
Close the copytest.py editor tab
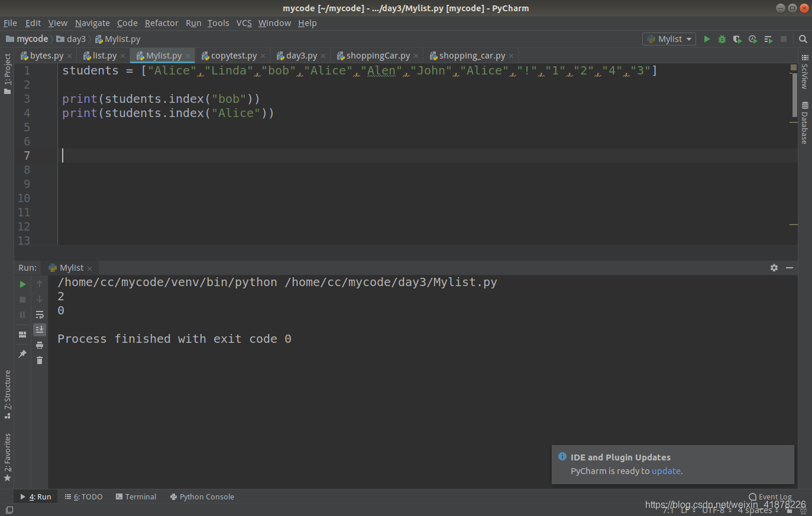pos(263,56)
